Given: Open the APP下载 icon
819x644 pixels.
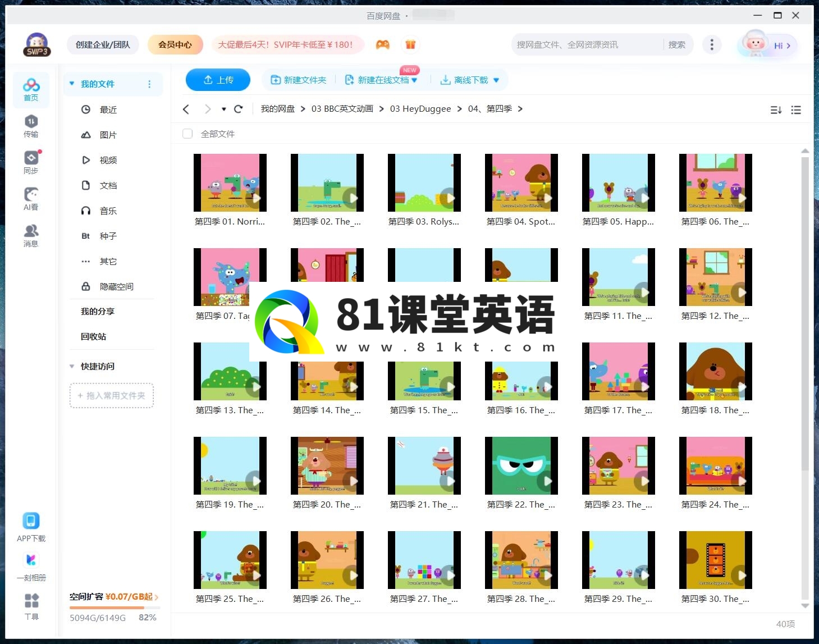Looking at the screenshot, I should [31, 527].
